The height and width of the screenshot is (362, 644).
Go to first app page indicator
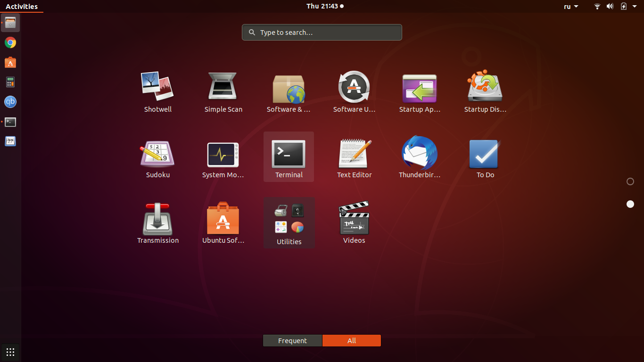[630, 181]
